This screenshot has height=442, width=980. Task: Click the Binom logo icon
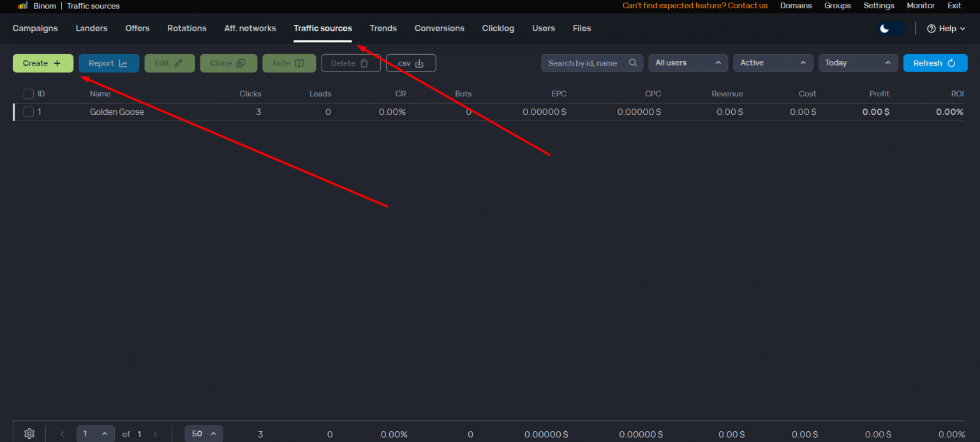pos(22,6)
